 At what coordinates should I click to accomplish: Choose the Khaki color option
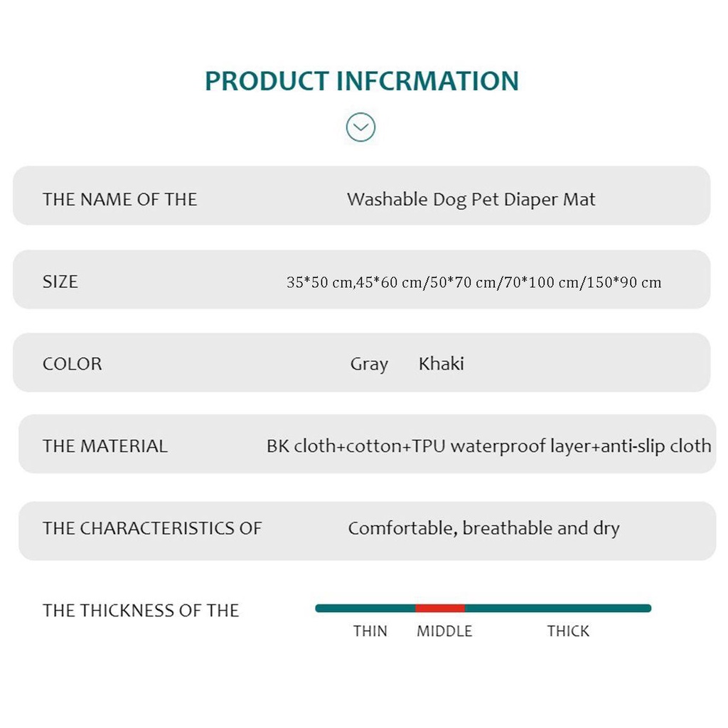(441, 364)
